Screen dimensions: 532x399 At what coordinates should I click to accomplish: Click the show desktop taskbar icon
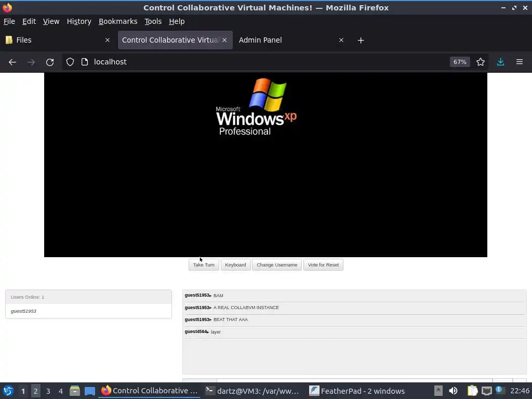click(90, 391)
